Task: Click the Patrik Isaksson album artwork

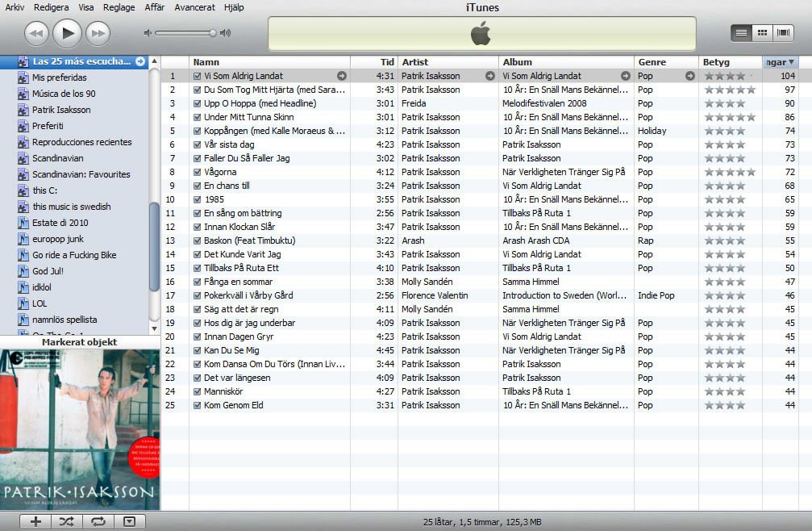Action: click(x=80, y=429)
